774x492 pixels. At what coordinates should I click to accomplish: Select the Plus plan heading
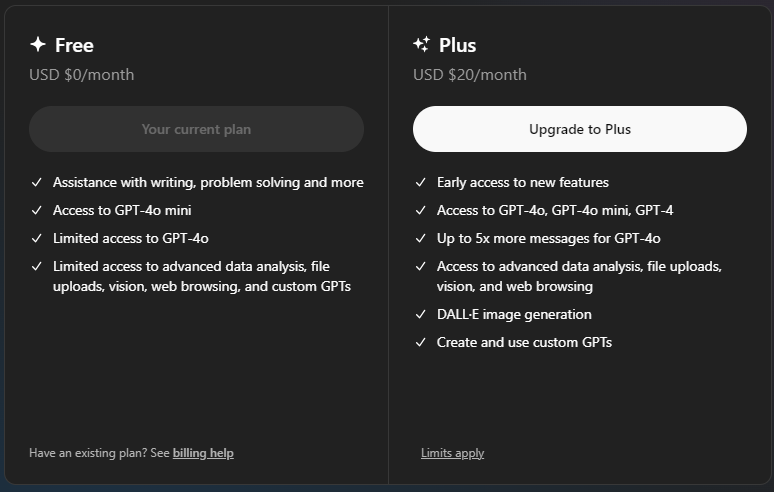pos(458,45)
